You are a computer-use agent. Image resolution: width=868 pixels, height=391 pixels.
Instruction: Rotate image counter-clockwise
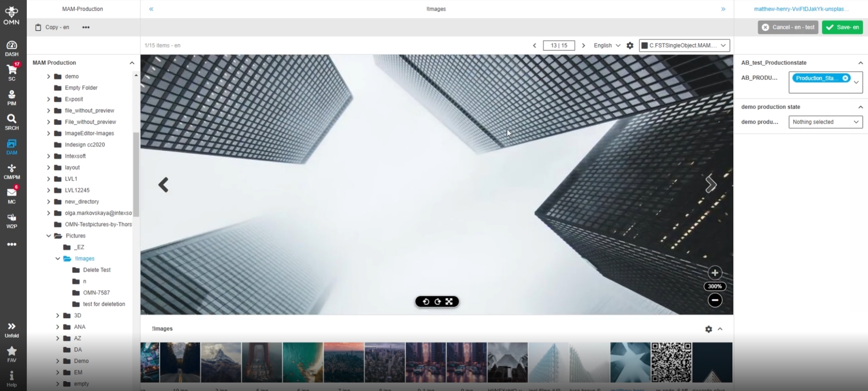pyautogui.click(x=426, y=302)
